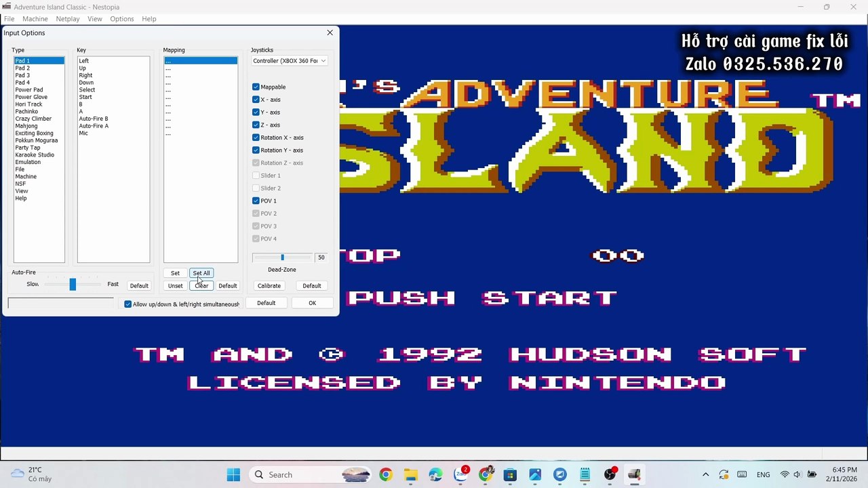
Task: Click the Auto-Fire Default button
Action: [x=139, y=286]
